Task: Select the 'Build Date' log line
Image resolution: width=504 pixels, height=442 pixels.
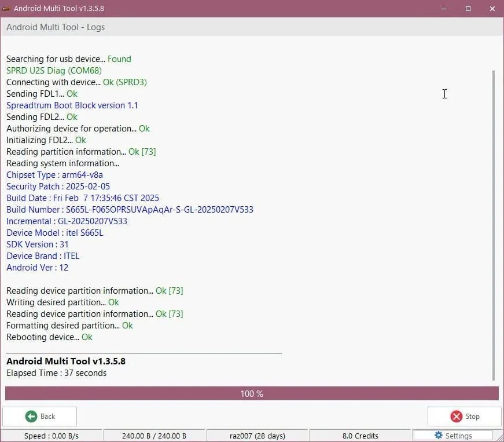Action: click(x=83, y=198)
